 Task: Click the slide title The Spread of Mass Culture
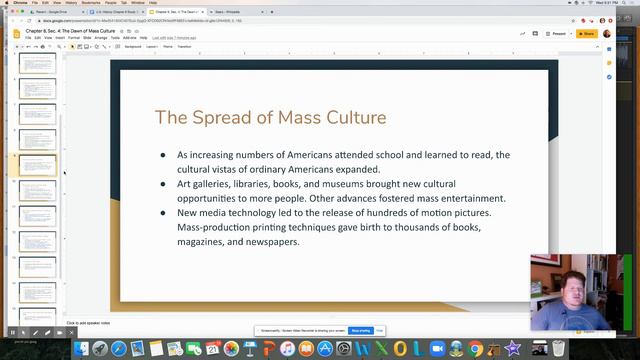click(271, 118)
